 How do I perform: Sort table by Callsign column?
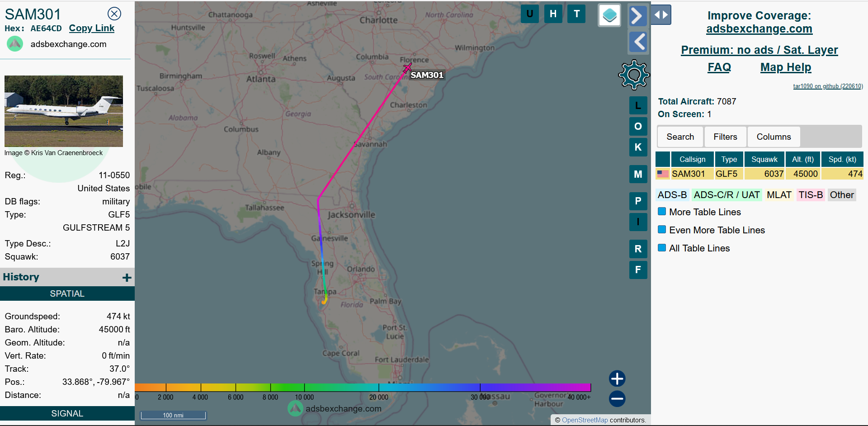[x=692, y=159]
